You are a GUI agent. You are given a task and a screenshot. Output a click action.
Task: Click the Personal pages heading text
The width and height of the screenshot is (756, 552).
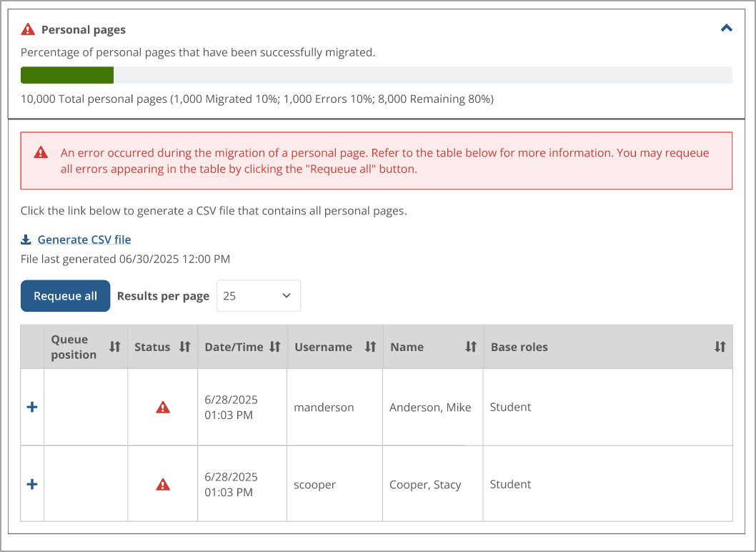click(84, 29)
